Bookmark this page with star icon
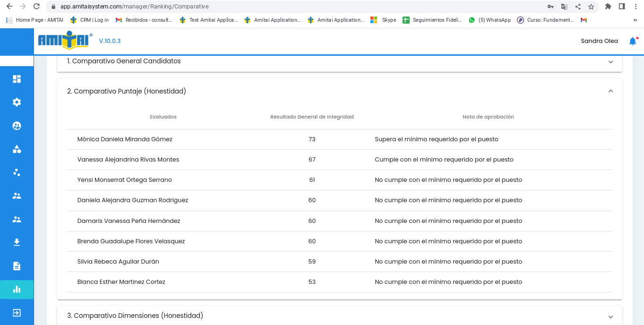644x325 pixels. 591,7
